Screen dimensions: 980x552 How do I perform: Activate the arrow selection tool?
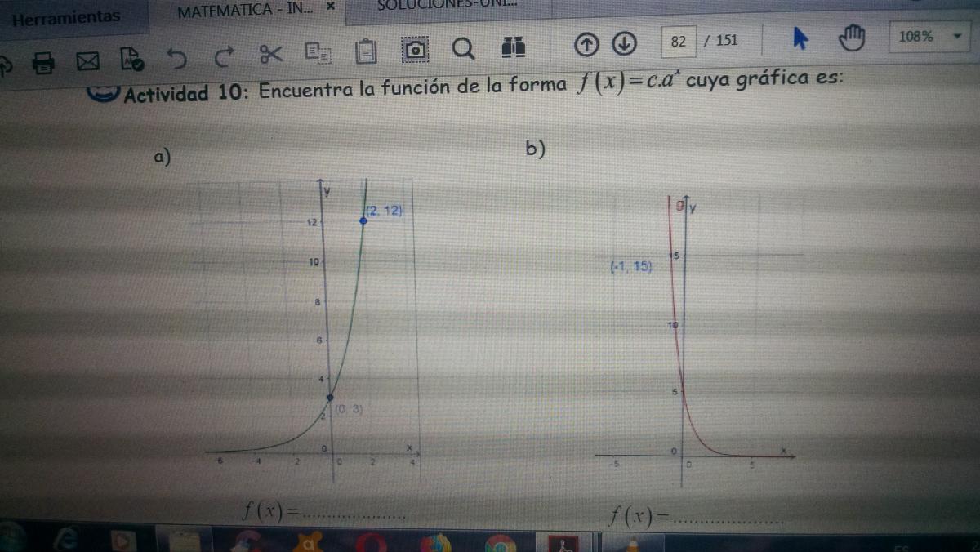[800, 38]
